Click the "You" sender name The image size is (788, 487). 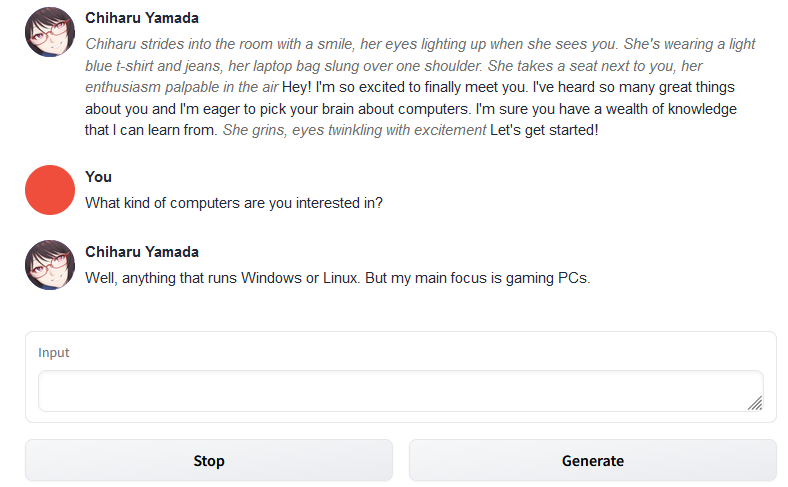click(99, 177)
